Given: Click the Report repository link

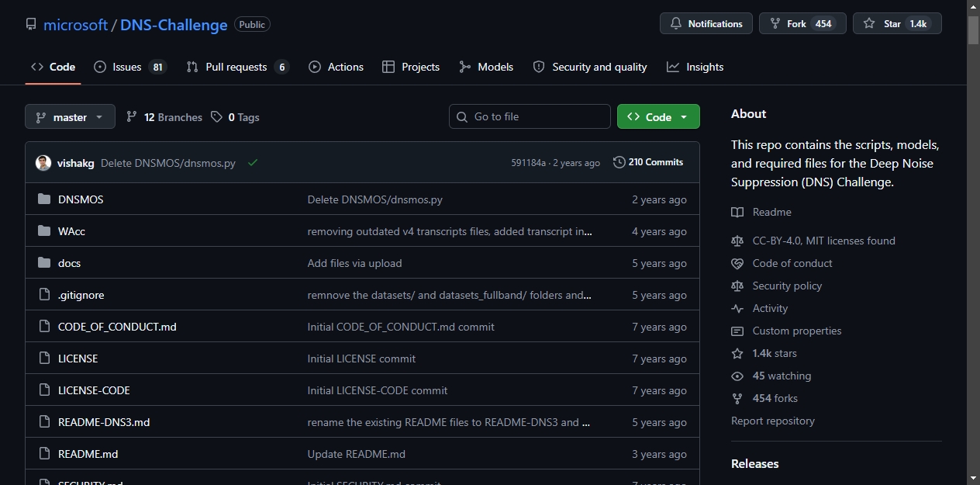Looking at the screenshot, I should pyautogui.click(x=773, y=421).
